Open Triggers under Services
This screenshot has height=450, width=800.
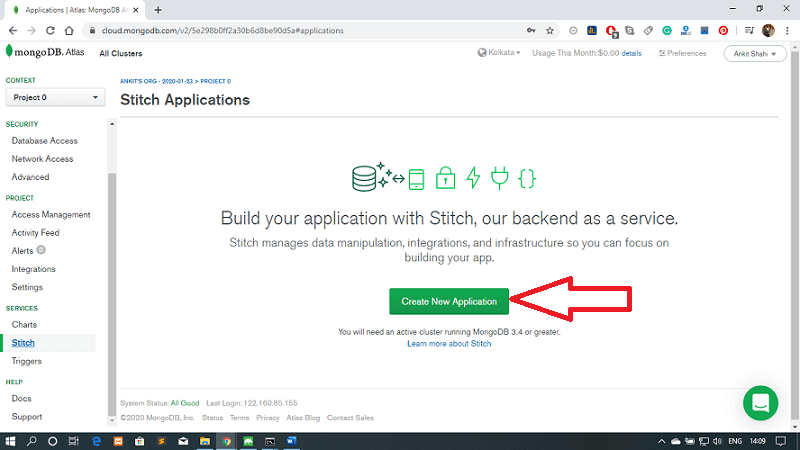coord(27,361)
